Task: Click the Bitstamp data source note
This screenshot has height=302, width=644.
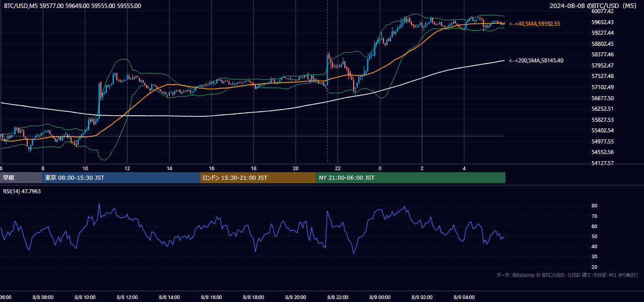Action: click(x=567, y=275)
